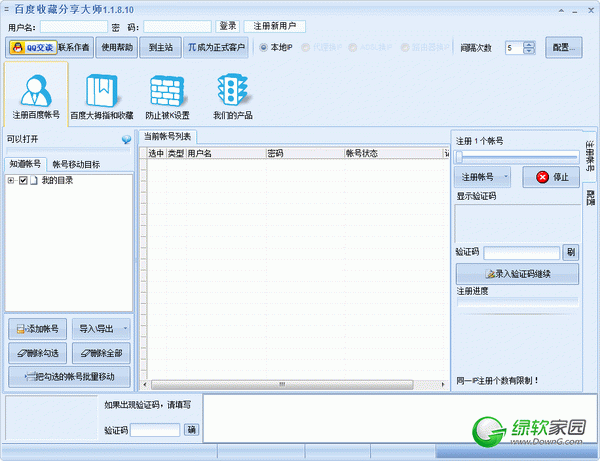Adjust the 注册 1 个帐号 slider handle
Viewport: 600px width, 461px height.
459,156
